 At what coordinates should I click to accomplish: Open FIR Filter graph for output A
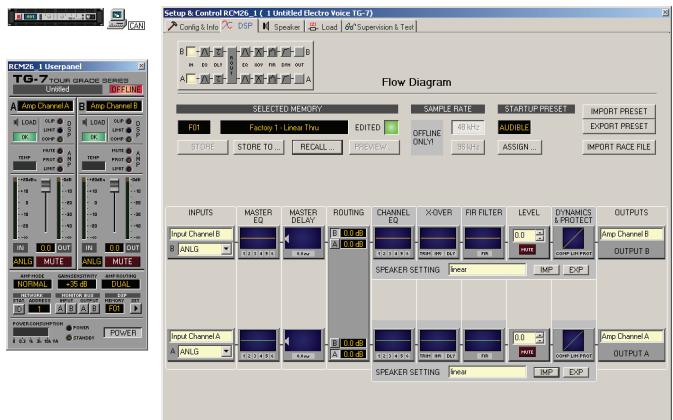click(x=483, y=341)
